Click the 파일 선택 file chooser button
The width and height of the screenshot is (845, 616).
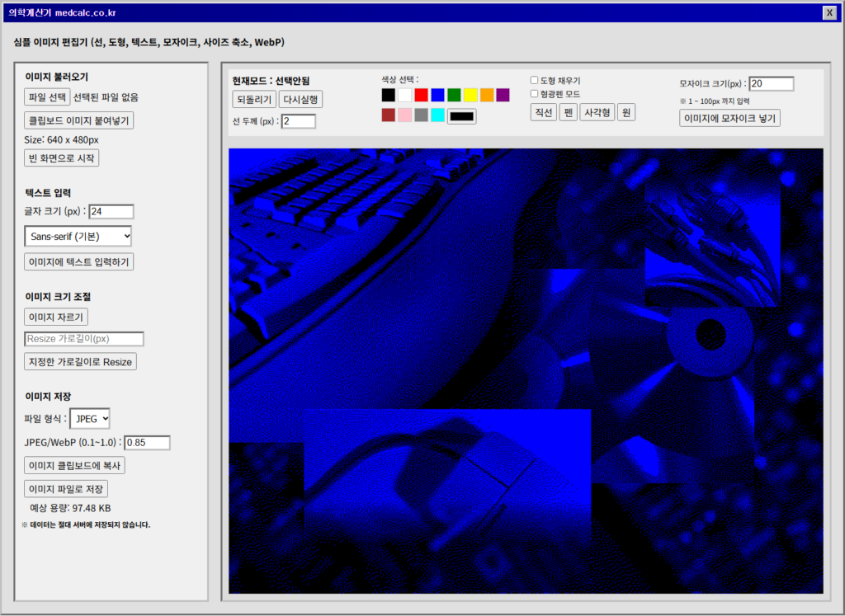47,97
